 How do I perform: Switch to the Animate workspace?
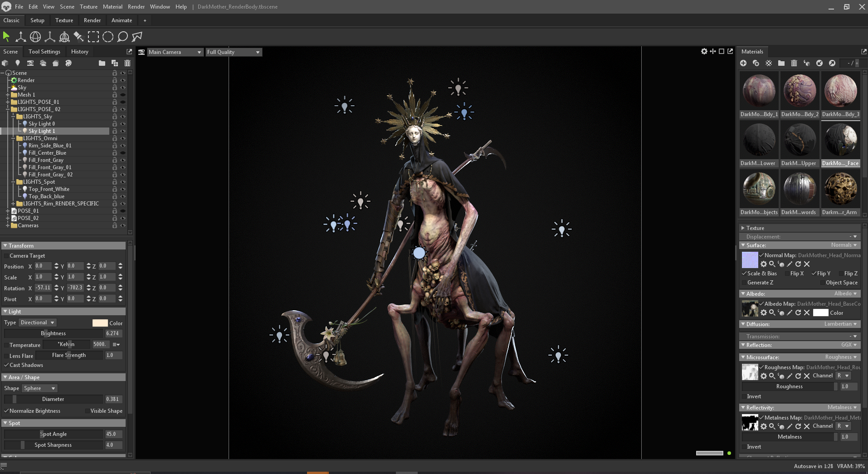pyautogui.click(x=122, y=20)
